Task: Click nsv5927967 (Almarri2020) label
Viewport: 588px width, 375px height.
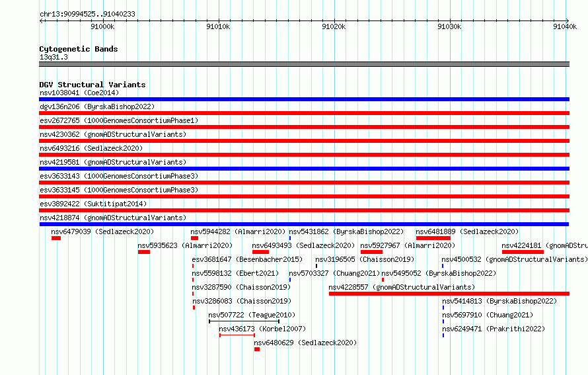Action: click(408, 245)
